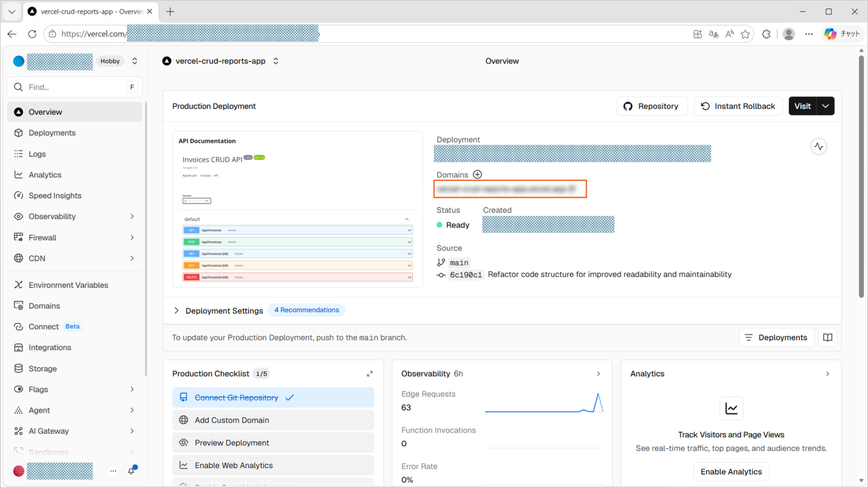Open the browser profile avatar
Image resolution: width=868 pixels, height=488 pixels.
point(788,34)
